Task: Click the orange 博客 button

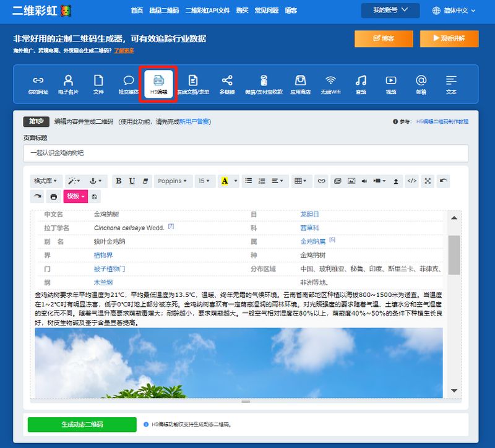Action: [384, 38]
